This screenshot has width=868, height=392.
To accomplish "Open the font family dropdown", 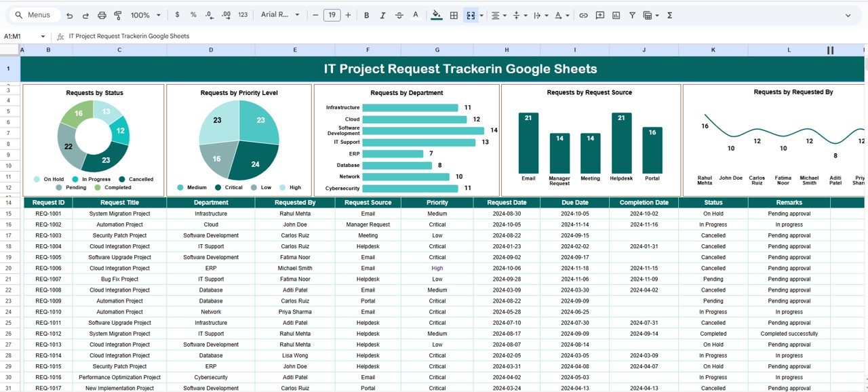I will coord(277,14).
